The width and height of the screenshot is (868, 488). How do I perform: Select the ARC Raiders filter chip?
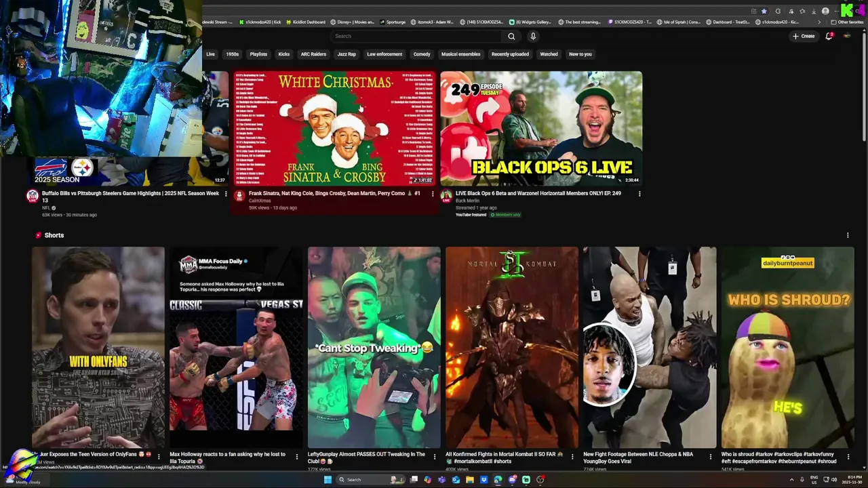(313, 54)
